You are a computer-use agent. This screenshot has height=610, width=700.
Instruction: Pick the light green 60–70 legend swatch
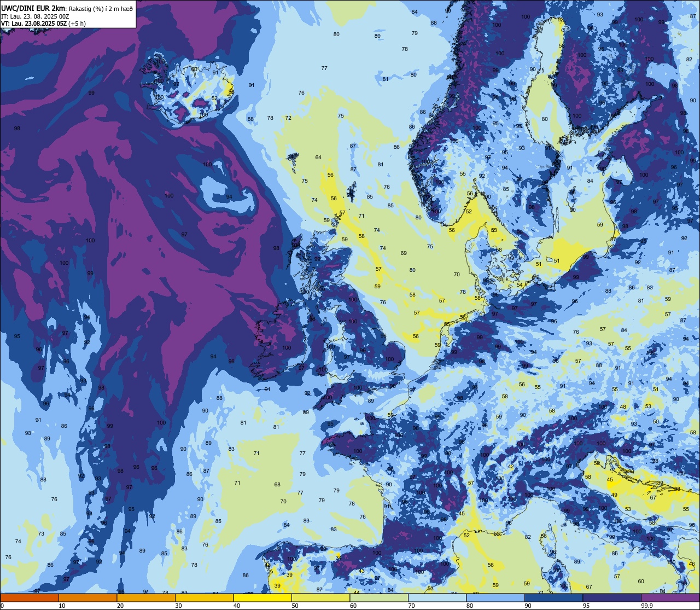coord(379,597)
